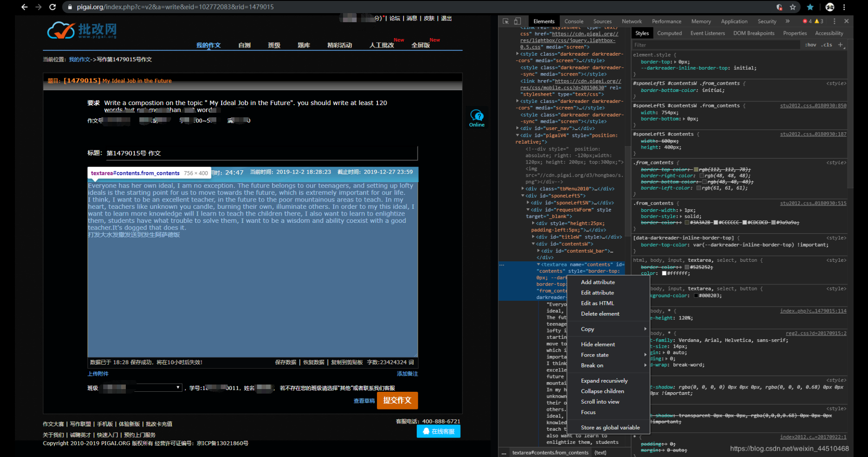The width and height of the screenshot is (868, 457).
Task: Choose Delete element from context menu
Action: point(608,313)
